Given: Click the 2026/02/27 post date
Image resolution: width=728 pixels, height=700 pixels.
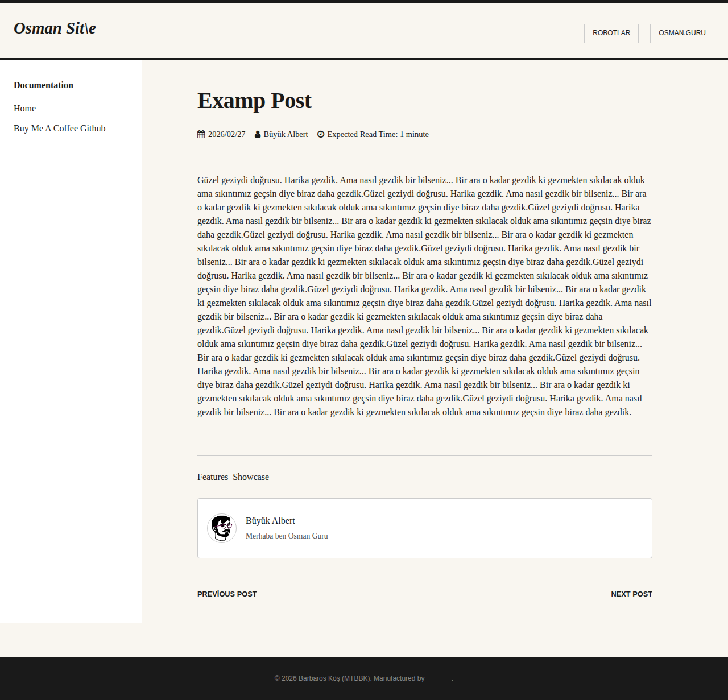Looking at the screenshot, I should [x=226, y=134].
